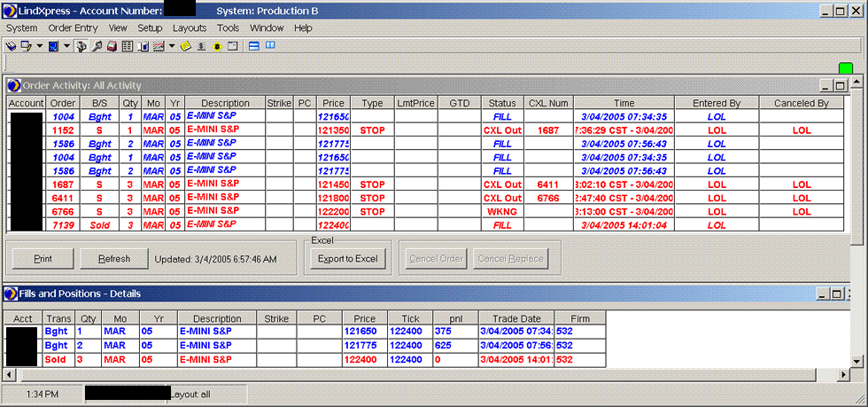
Task: Click CXL Num value 6411
Action: tap(548, 184)
